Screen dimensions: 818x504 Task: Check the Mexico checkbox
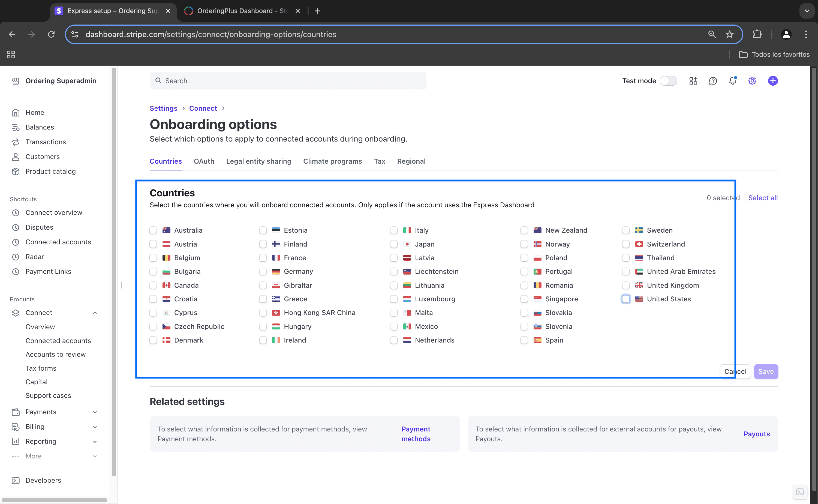394,327
